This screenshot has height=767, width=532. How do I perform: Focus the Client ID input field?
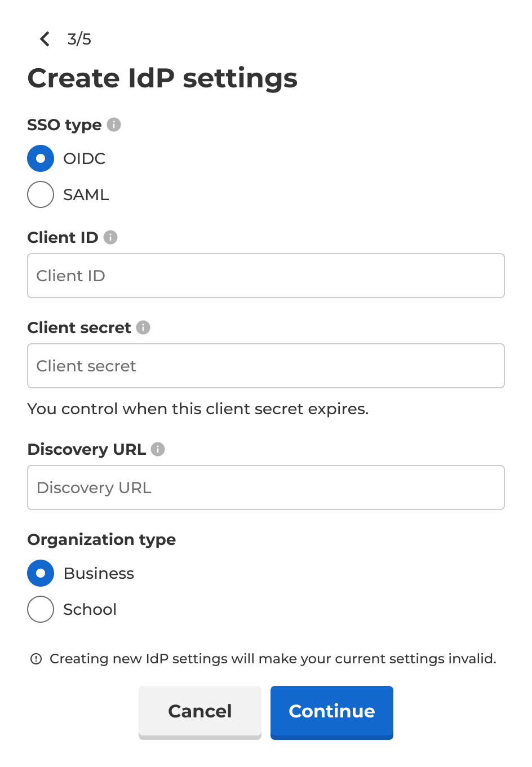click(x=265, y=276)
